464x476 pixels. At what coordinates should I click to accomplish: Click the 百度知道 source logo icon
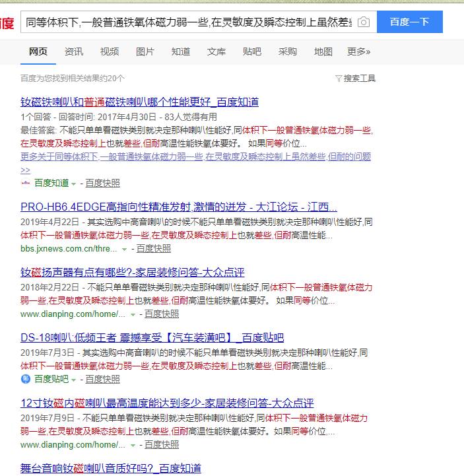26,183
